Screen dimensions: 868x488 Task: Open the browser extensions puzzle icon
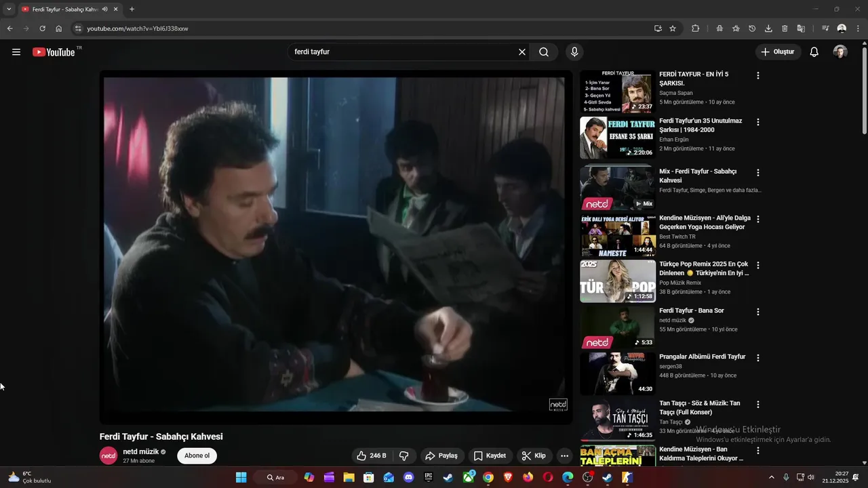[696, 28]
